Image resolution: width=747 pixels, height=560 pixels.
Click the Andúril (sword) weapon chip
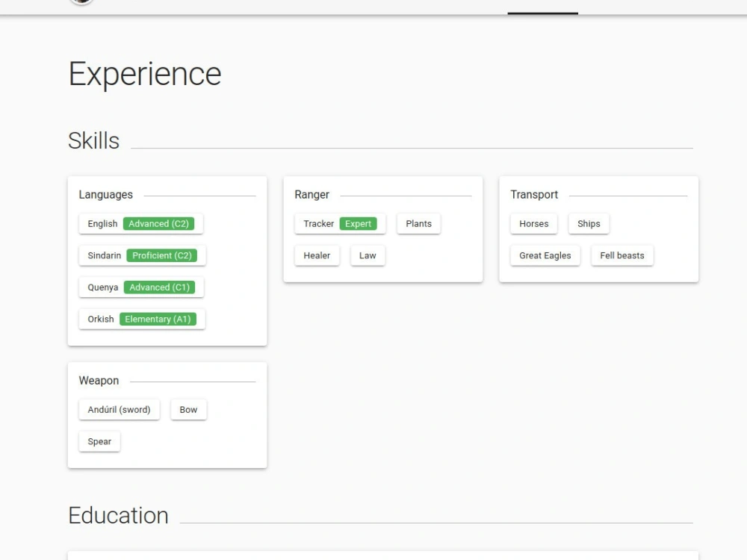tap(119, 409)
